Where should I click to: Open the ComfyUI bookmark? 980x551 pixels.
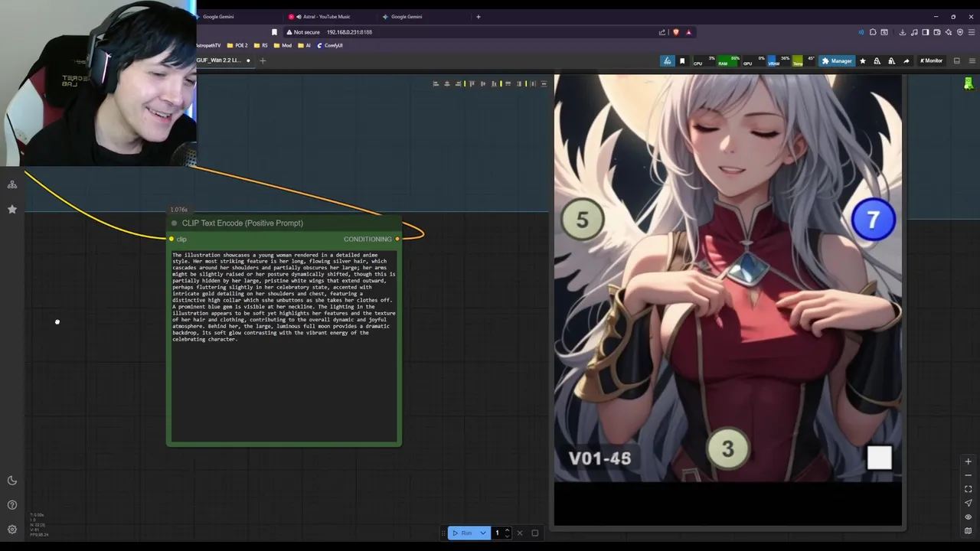pos(330,45)
